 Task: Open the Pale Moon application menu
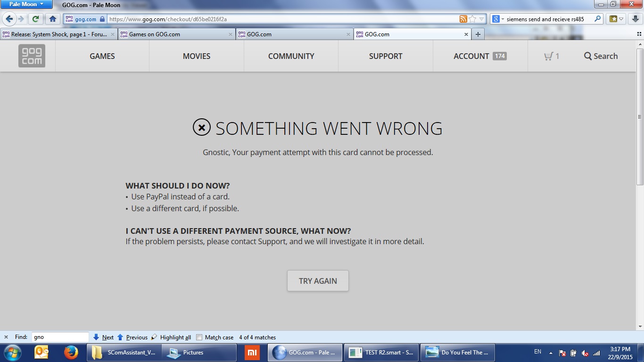(x=26, y=4)
